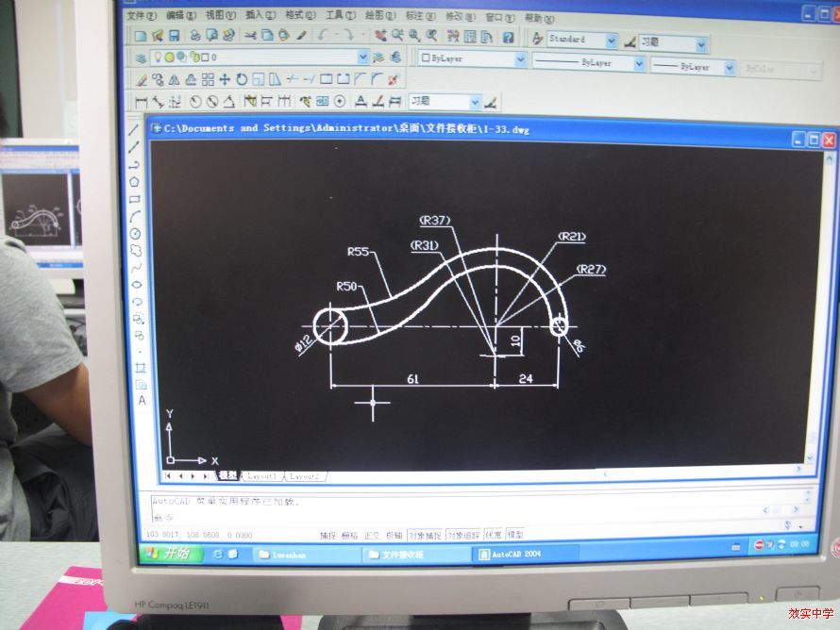
Task: Click the Help question mark icon
Action: click(508, 37)
